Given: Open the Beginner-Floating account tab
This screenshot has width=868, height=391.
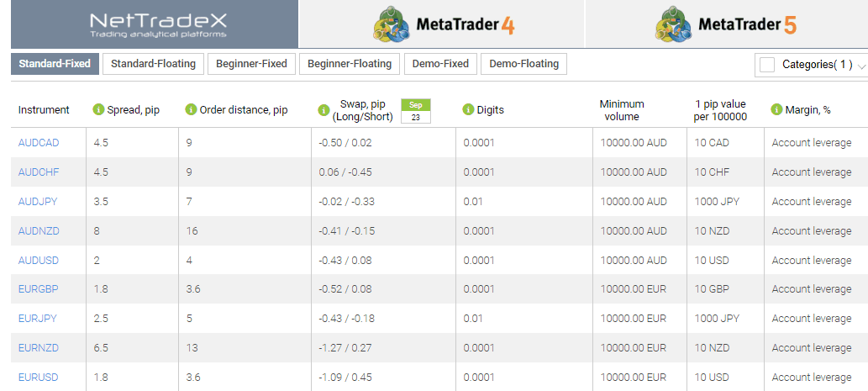Looking at the screenshot, I should click(x=350, y=64).
